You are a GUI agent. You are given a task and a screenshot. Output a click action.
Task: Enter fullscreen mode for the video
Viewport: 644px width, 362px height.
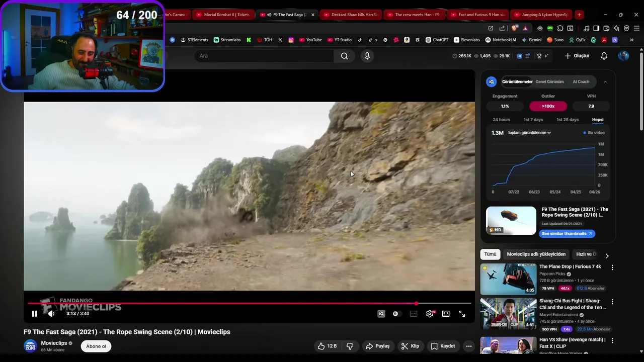click(462, 314)
